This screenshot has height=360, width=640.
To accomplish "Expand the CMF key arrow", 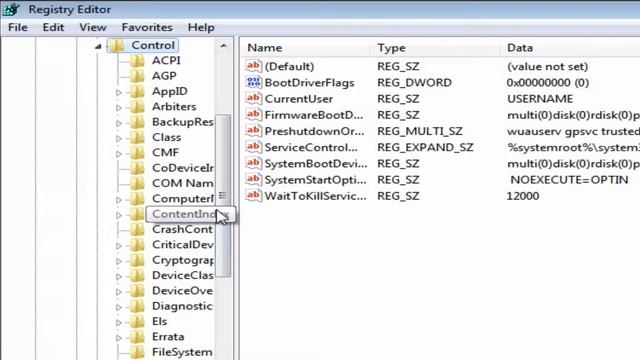I will point(119,153).
